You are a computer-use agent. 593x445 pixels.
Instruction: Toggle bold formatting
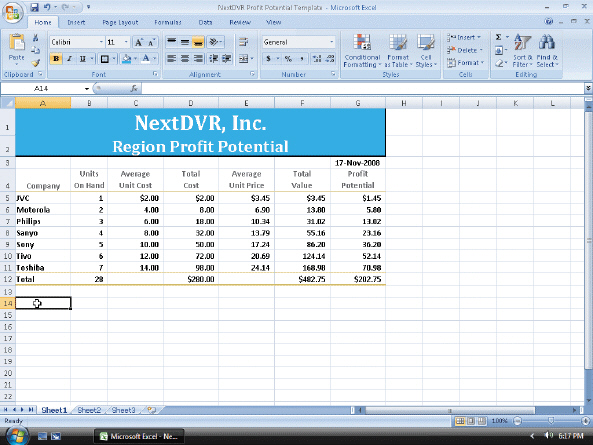pos(56,59)
